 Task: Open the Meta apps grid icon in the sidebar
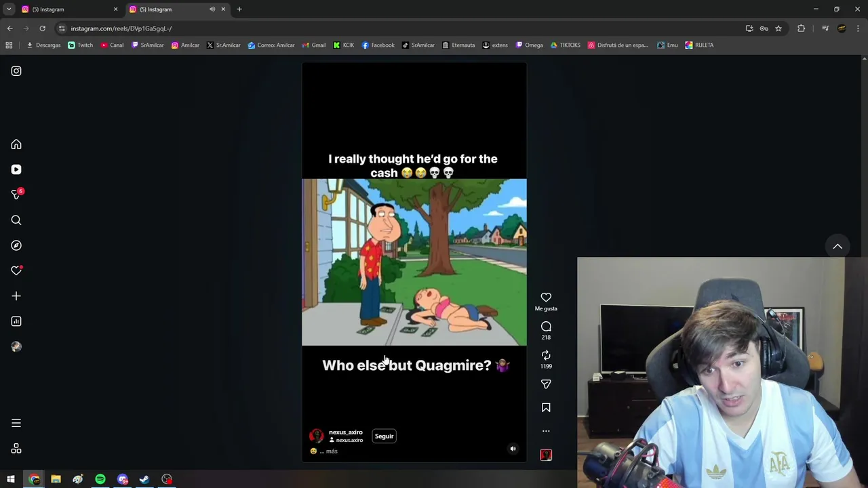point(16,449)
